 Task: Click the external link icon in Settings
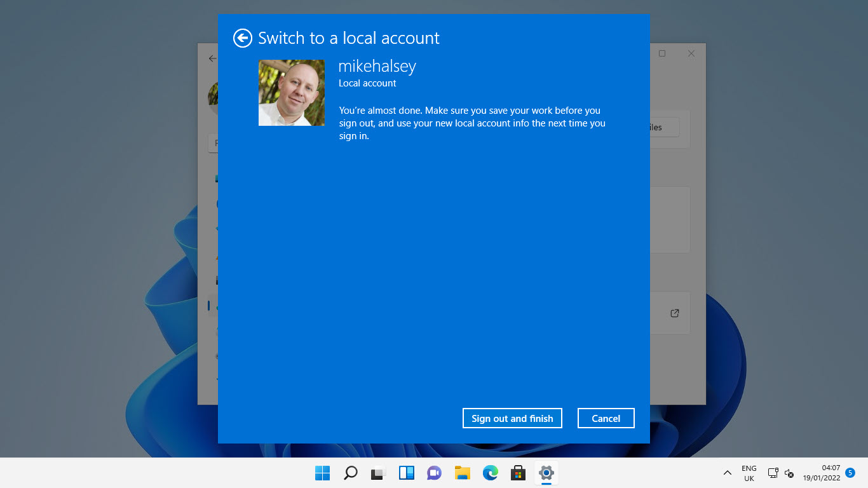click(675, 313)
